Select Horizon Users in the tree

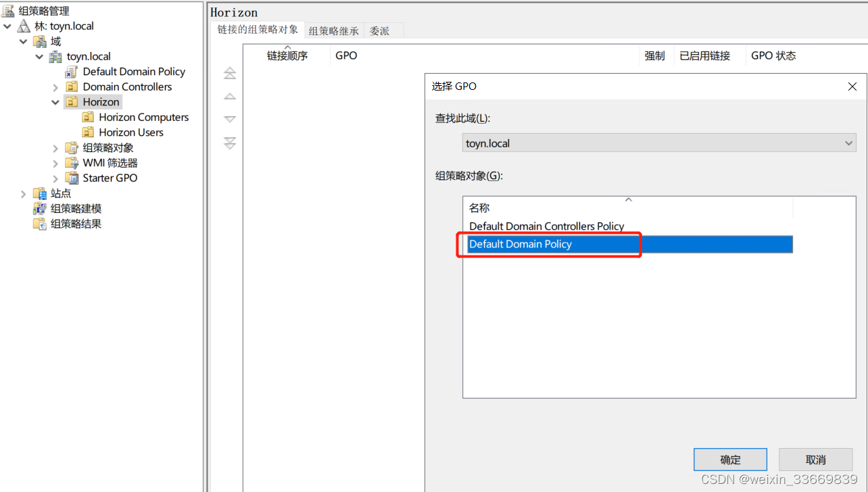(131, 132)
